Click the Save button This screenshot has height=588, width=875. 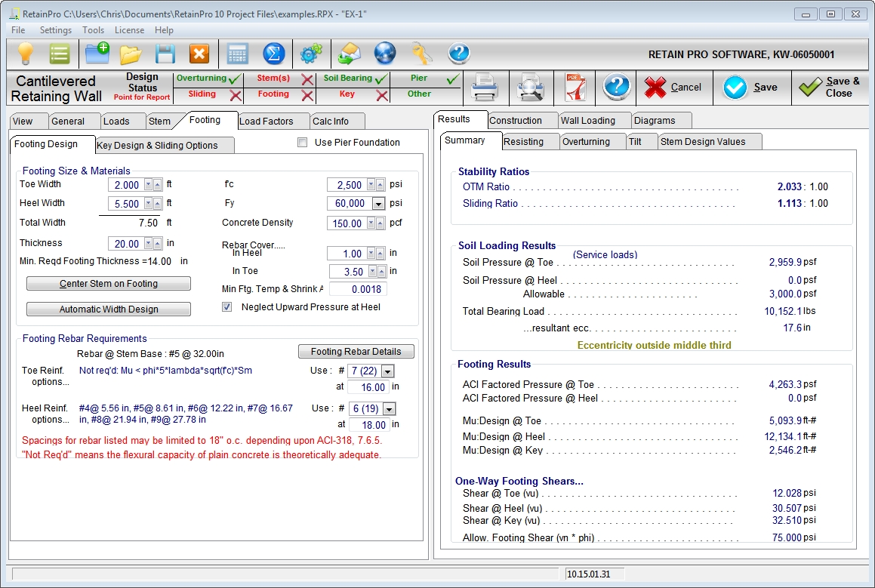point(751,87)
